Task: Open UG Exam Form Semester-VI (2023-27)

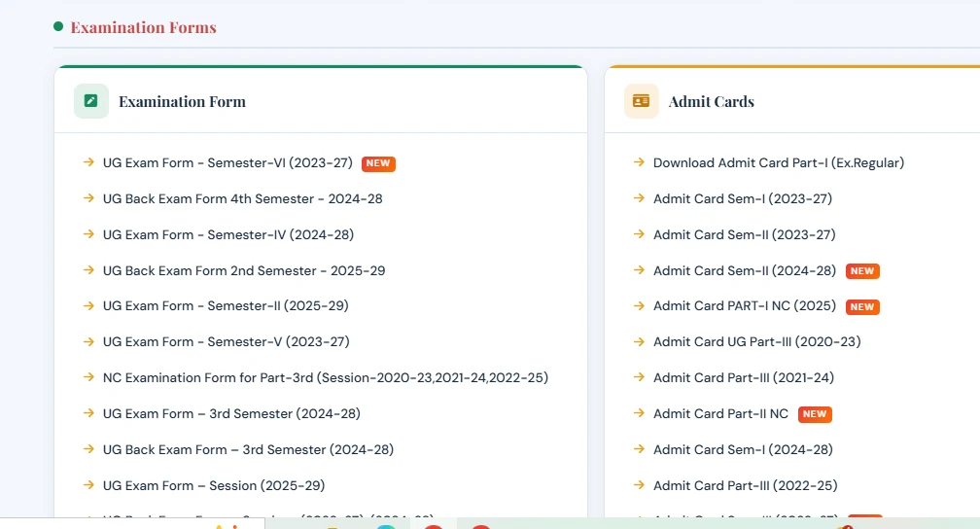Action: (227, 162)
